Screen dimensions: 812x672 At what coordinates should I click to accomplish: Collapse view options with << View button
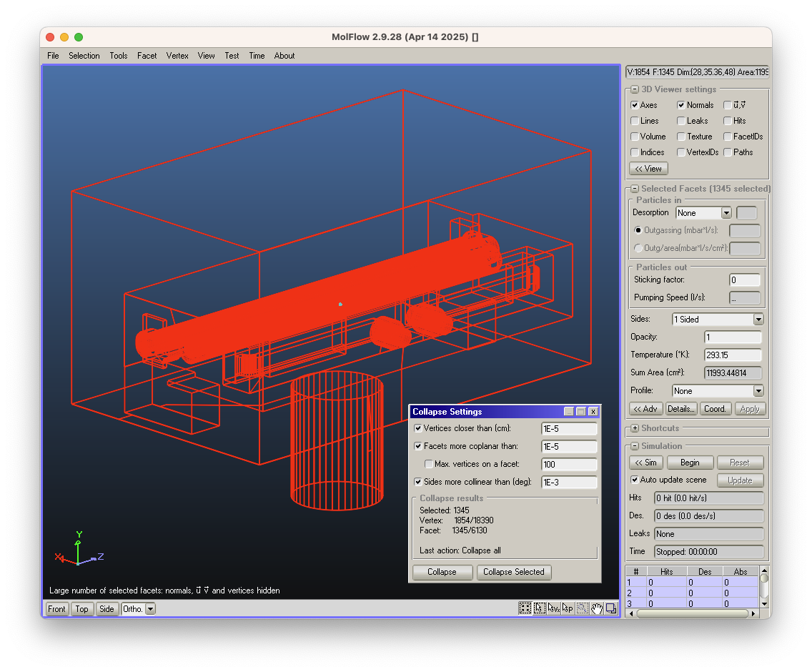648,169
